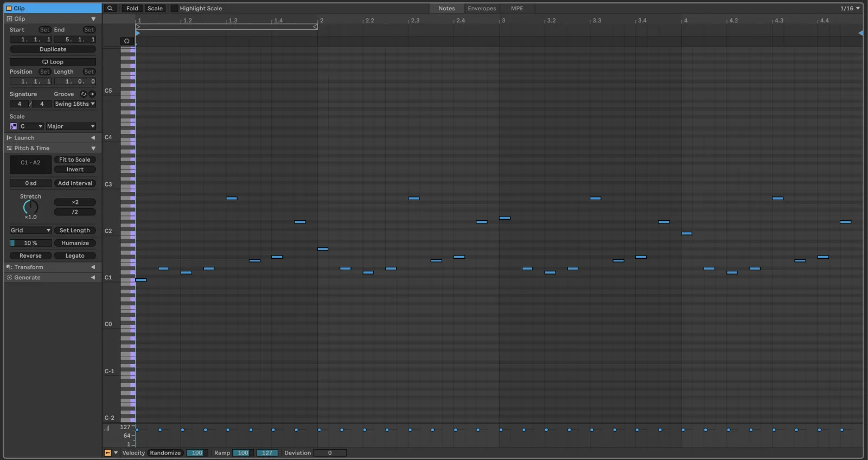The image size is (868, 460).
Task: Click the Transform panel icon
Action: (9, 267)
